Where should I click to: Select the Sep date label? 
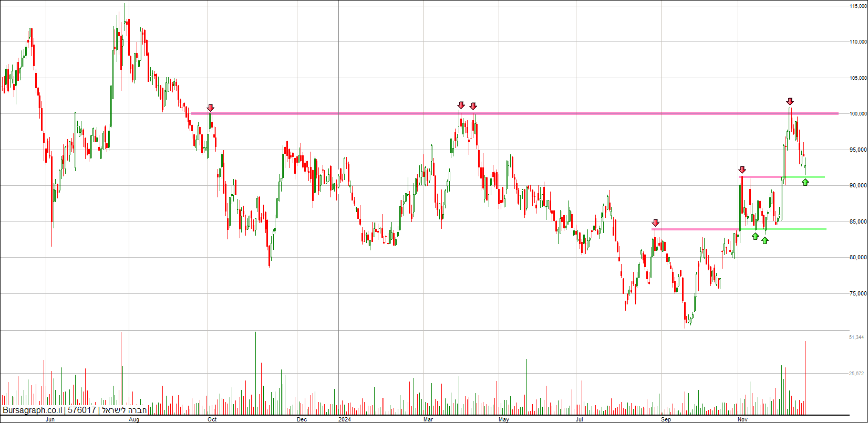click(666, 420)
